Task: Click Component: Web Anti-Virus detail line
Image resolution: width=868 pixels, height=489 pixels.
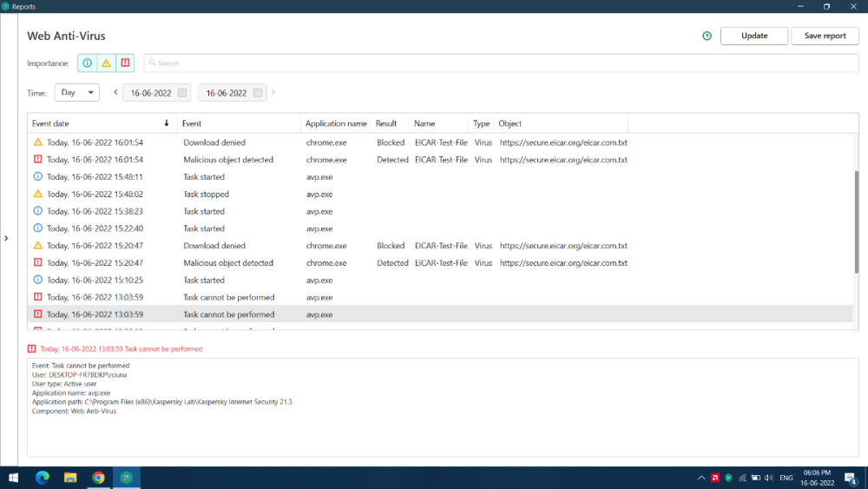Action: (x=74, y=411)
